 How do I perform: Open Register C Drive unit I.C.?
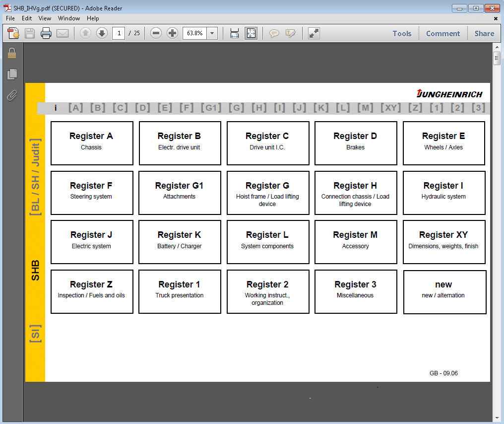click(x=268, y=143)
